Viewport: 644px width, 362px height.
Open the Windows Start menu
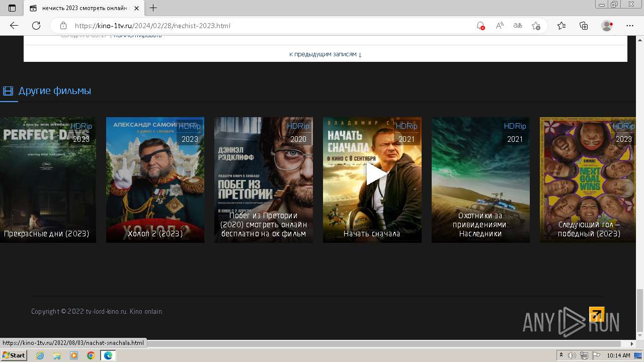(14, 355)
